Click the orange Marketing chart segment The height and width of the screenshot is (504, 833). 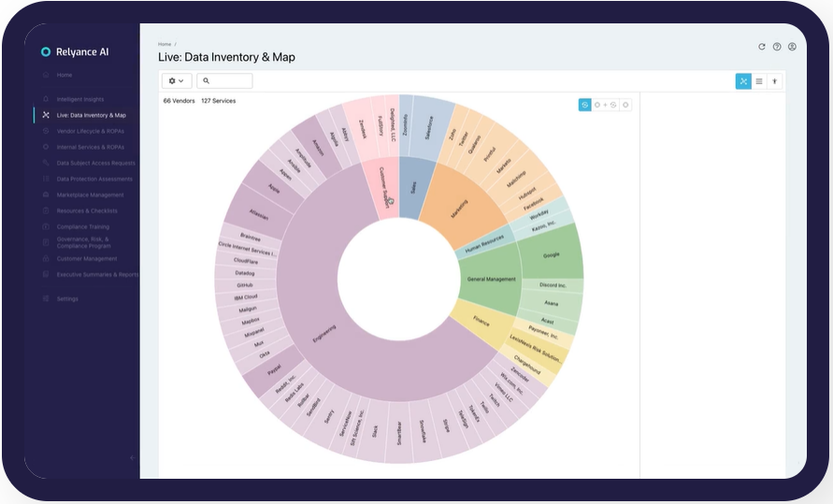click(x=456, y=209)
